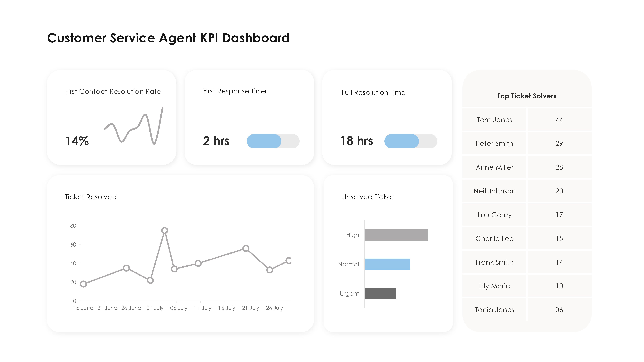Select the Tania Jones name cell
This screenshot has width=644, height=362.
pos(495,310)
